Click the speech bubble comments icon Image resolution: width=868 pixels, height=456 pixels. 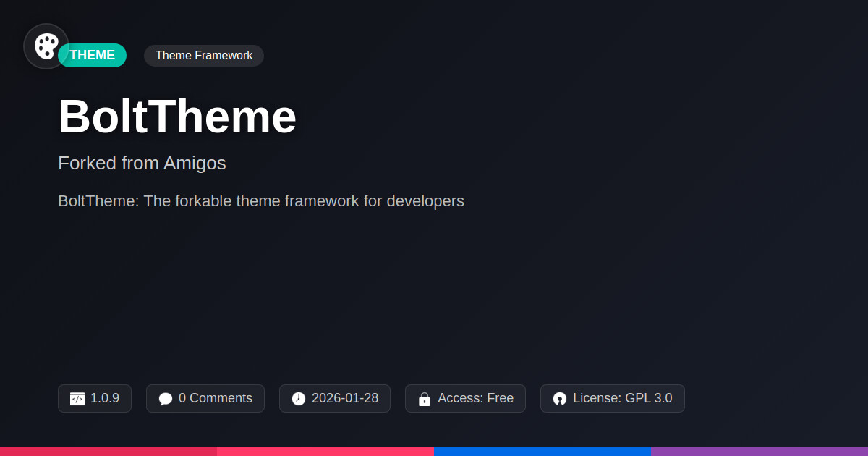tap(166, 399)
